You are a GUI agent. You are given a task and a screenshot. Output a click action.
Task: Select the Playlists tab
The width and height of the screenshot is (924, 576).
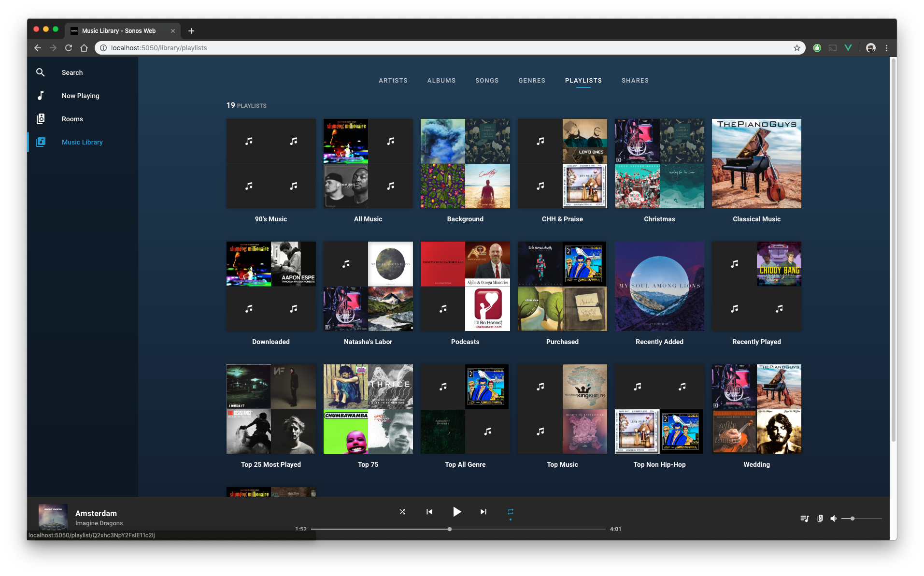[583, 81]
